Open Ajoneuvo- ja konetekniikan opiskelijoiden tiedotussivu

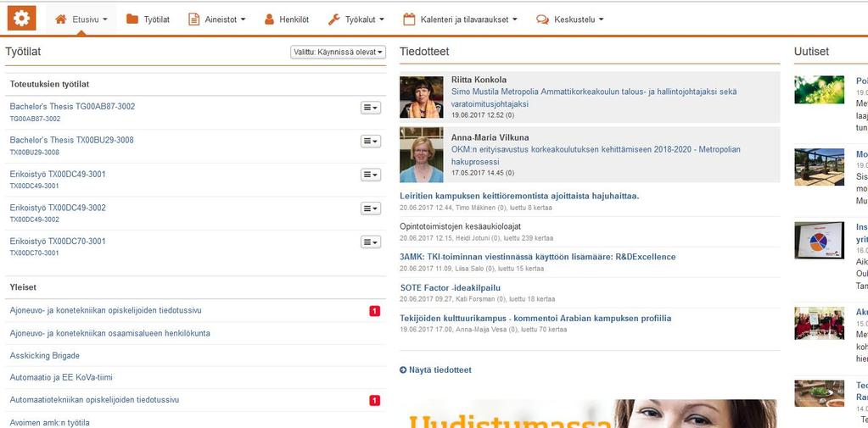coord(105,311)
